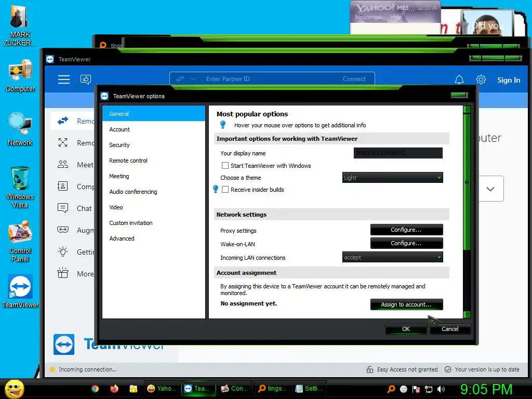Click the options dialog scrollbar thumb

pyautogui.click(x=467, y=182)
